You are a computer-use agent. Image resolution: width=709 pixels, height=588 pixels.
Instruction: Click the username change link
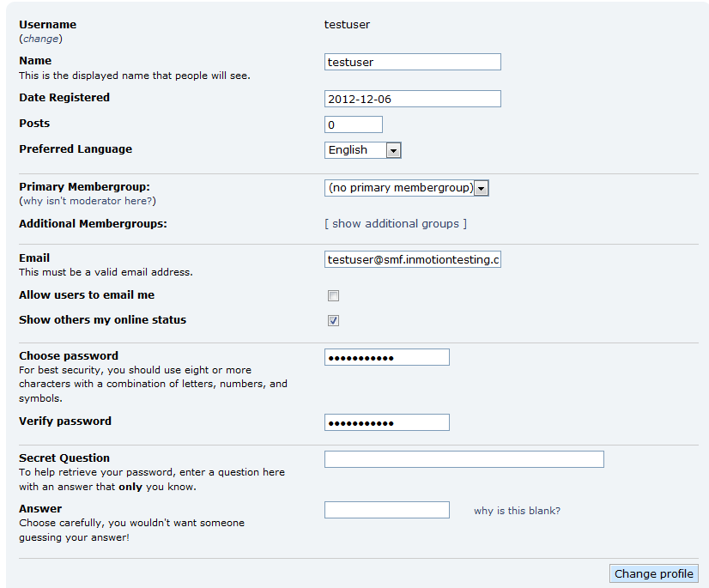tap(40, 39)
